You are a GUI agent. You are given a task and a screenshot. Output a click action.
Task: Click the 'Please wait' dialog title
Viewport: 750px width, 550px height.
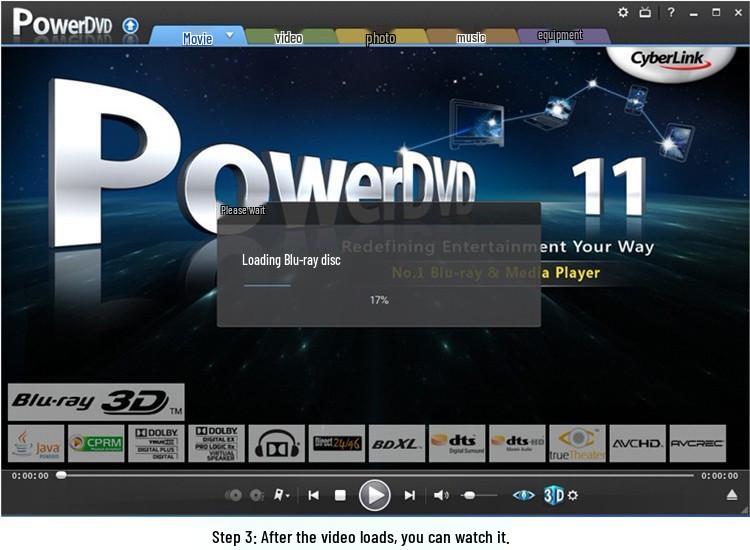pyautogui.click(x=243, y=210)
